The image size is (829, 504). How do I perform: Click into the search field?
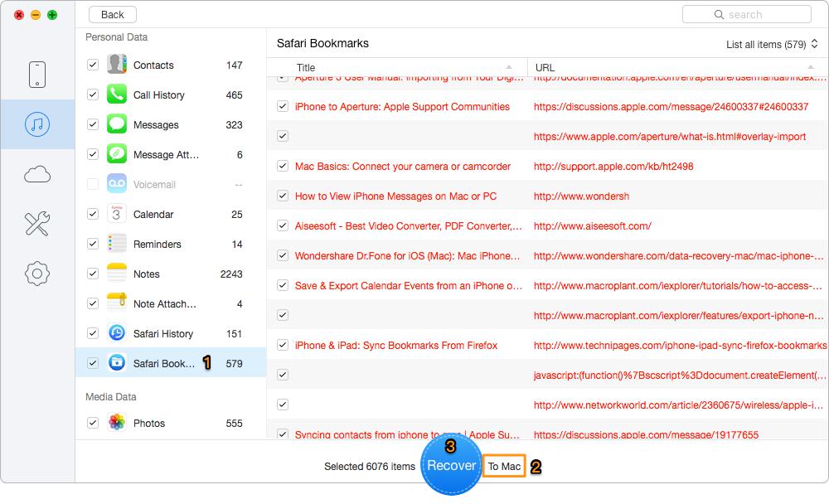(747, 14)
